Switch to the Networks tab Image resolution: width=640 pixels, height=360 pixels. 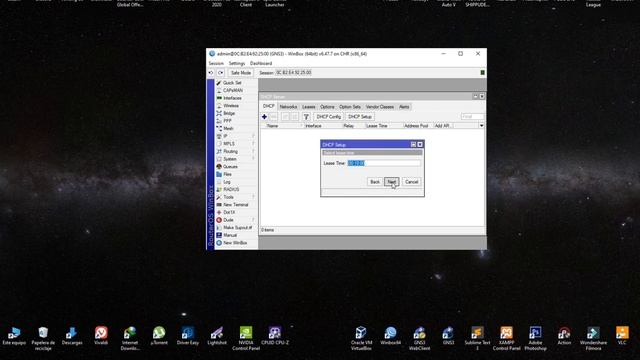pos(288,107)
